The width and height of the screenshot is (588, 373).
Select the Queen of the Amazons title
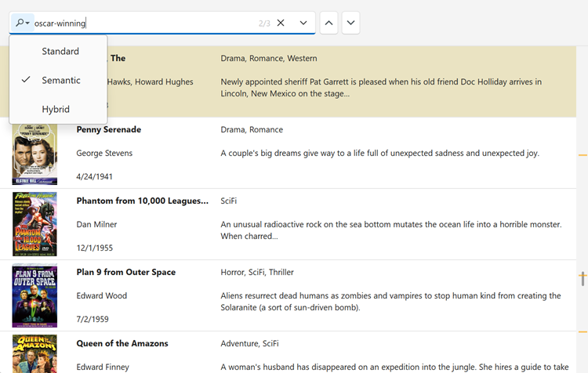(x=122, y=343)
